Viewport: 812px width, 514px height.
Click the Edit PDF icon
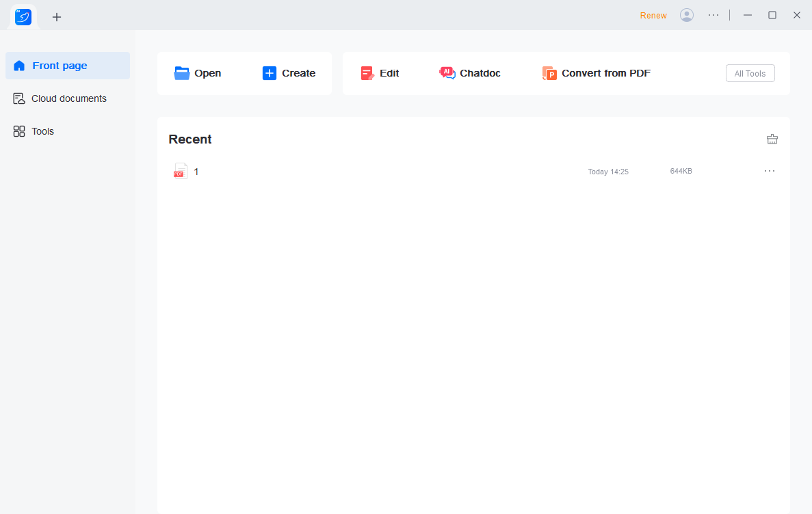pyautogui.click(x=367, y=73)
